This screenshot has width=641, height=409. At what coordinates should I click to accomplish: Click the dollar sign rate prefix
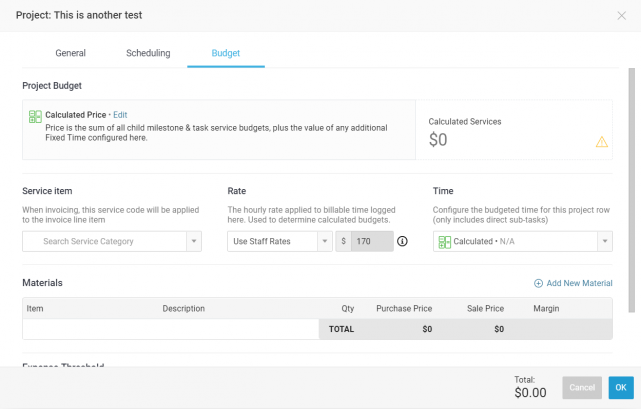pos(343,241)
